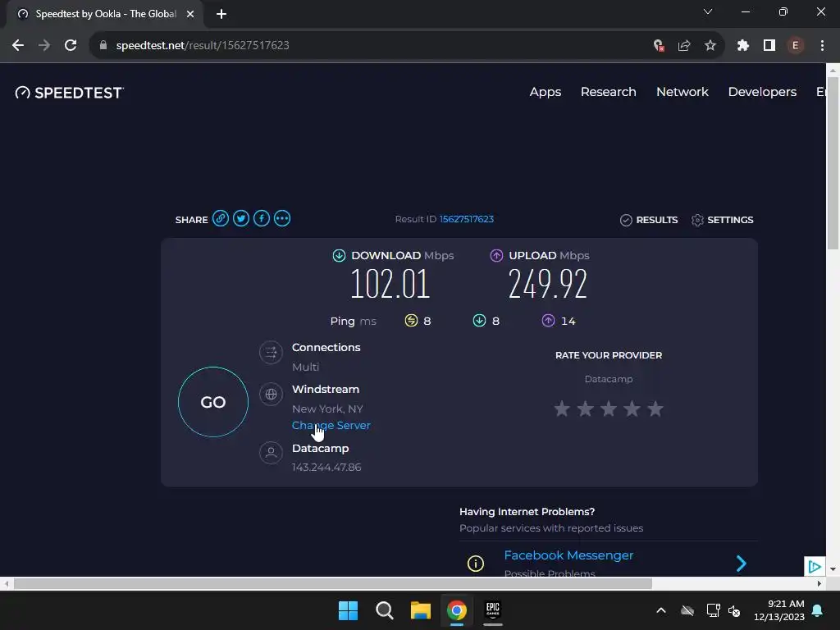View site information lock icon
The height and width of the screenshot is (630, 840).
coord(103,46)
